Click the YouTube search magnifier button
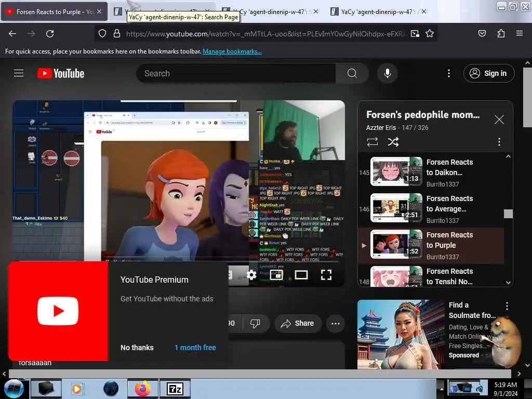The width and height of the screenshot is (532, 399). point(352,73)
